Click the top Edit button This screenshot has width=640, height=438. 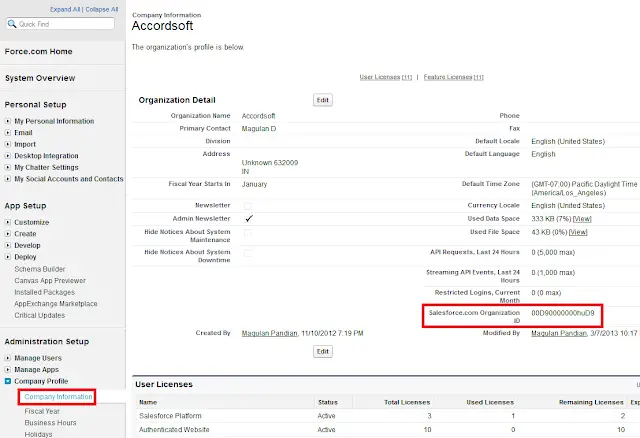323,100
